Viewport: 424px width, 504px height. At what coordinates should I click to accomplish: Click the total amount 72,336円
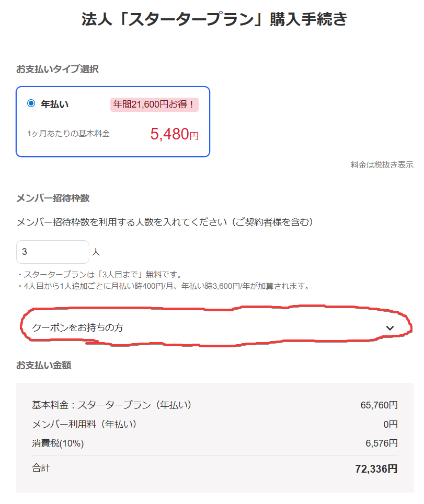(x=376, y=469)
